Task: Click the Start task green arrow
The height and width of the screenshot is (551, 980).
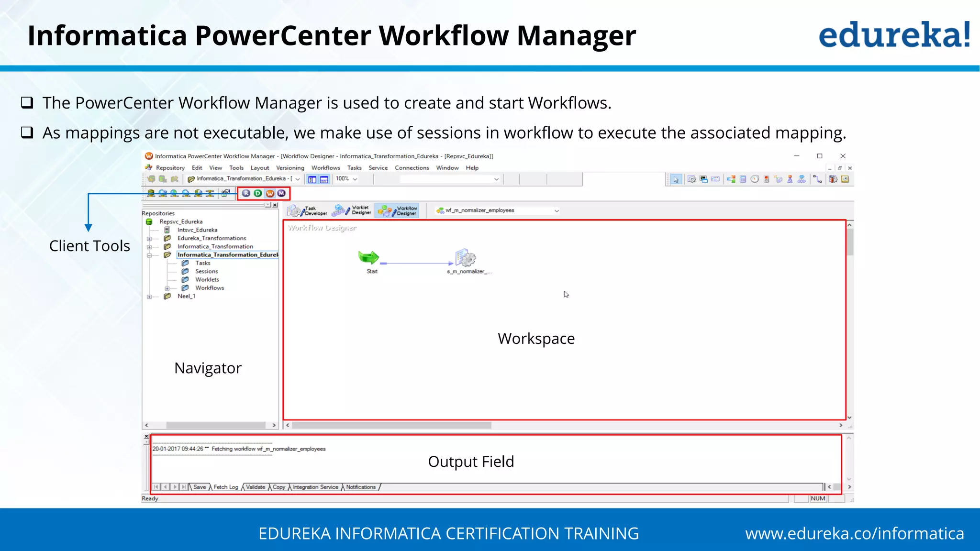Action: 369,258
